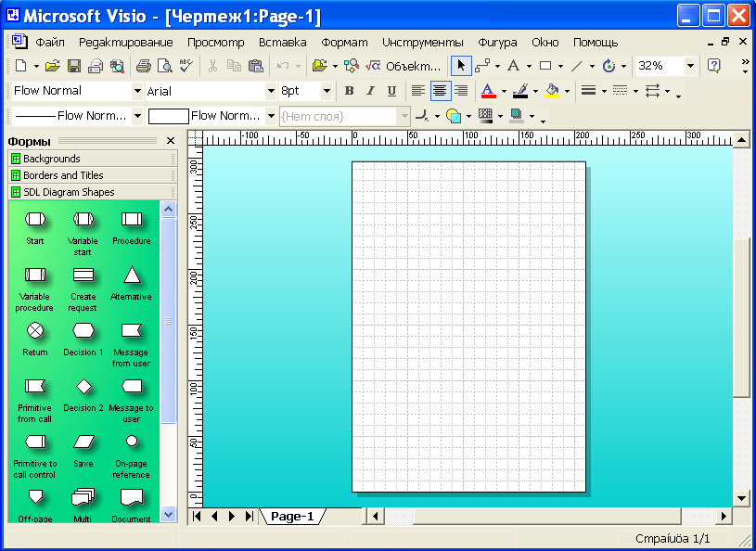Open the line style Flow Norm dropdown
Image resolution: width=756 pixels, height=551 pixels.
137,116
